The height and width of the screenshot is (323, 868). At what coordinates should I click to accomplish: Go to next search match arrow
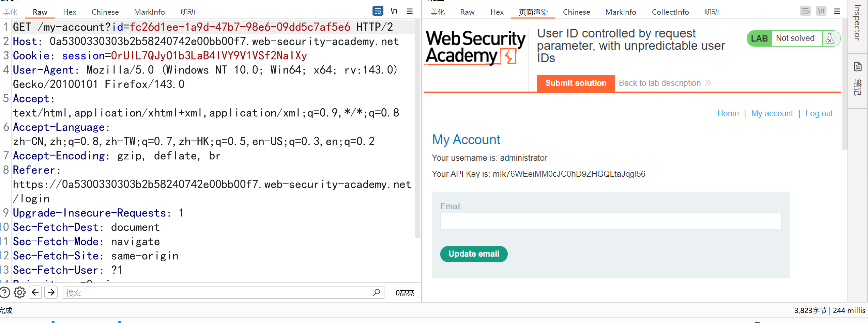51,292
